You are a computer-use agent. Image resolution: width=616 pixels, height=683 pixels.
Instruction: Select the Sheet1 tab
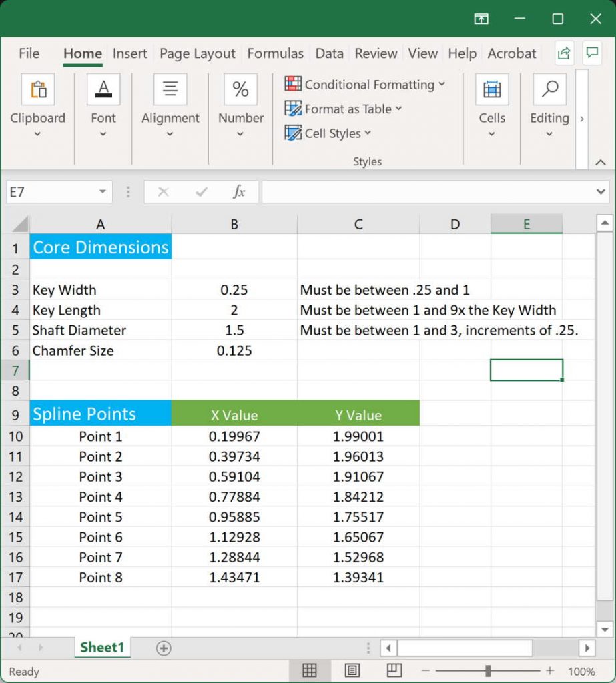(102, 647)
